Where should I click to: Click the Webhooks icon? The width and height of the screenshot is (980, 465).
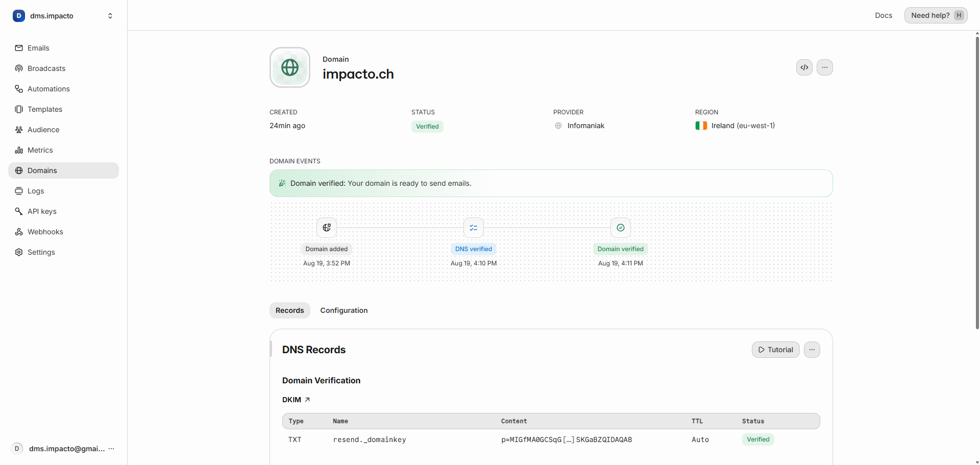[19, 232]
